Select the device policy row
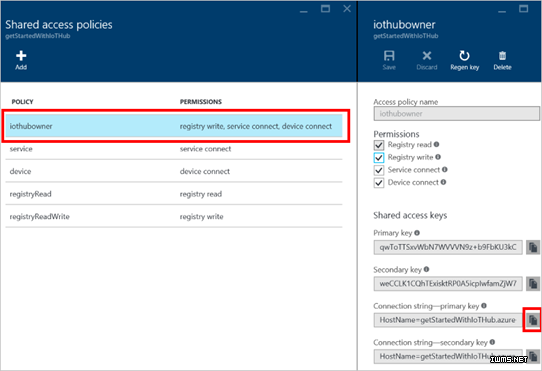The width and height of the screenshot is (542, 371). (174, 171)
